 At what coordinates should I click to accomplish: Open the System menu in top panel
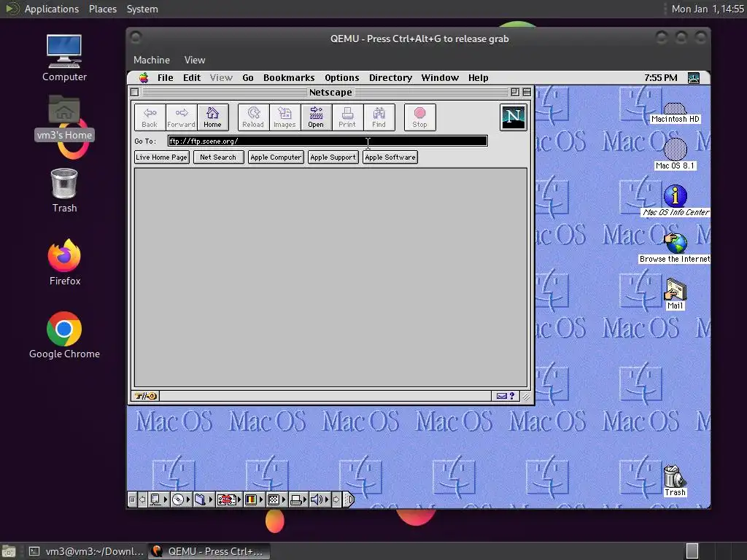point(142,9)
